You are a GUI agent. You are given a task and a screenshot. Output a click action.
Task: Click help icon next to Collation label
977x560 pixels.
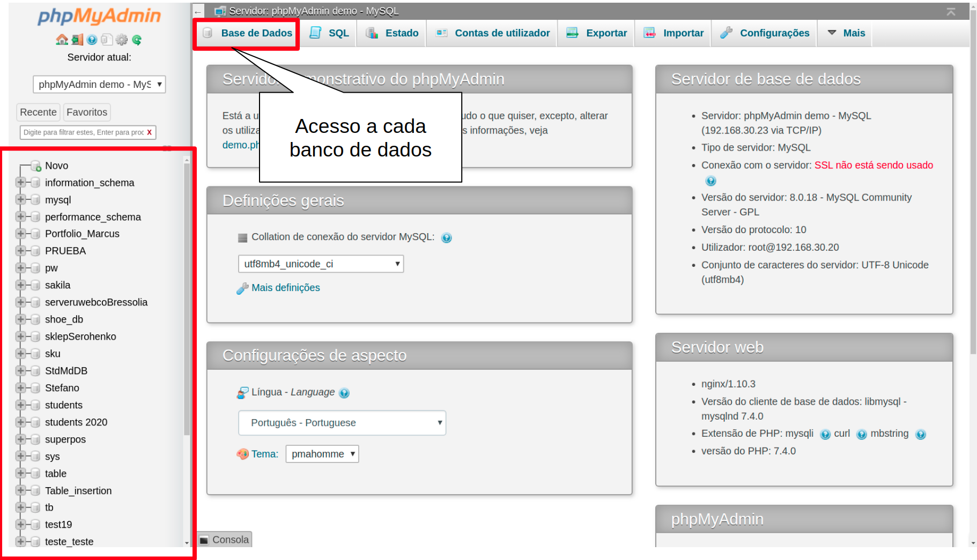[x=446, y=237]
